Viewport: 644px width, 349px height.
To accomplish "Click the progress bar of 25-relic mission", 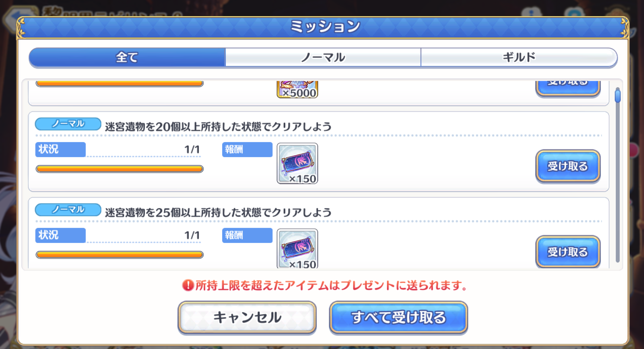I will [120, 255].
